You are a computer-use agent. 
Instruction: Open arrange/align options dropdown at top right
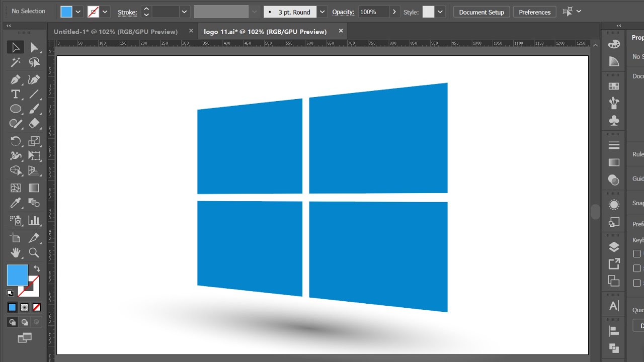(x=579, y=11)
